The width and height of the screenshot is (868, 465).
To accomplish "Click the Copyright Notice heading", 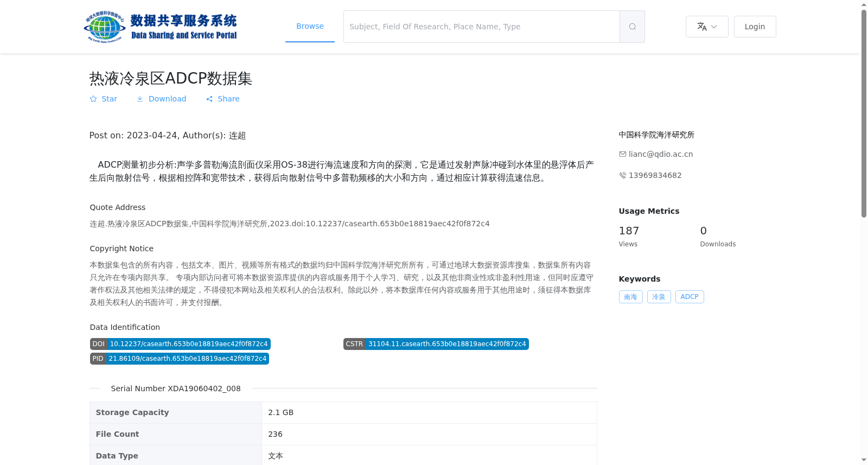I will [x=122, y=249].
